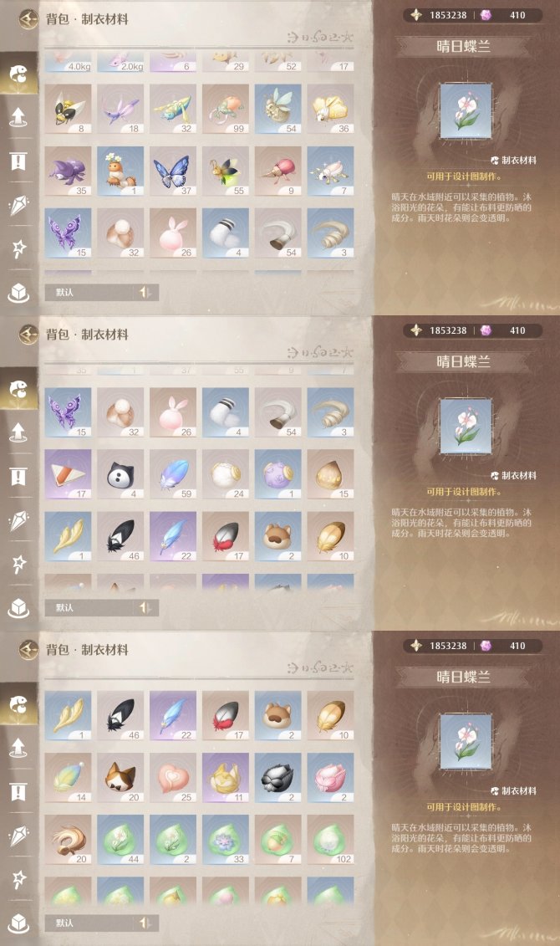The height and width of the screenshot is (946, 560).
Task: Pick the black sunglasses creature material
Action: (x=277, y=778)
